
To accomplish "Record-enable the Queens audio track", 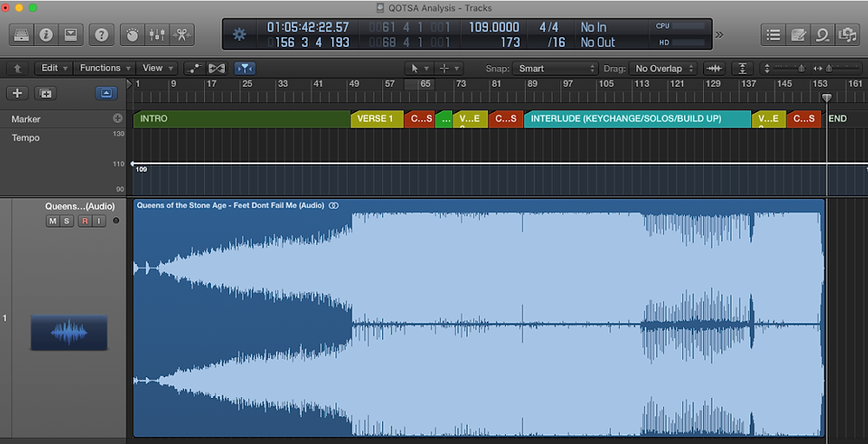I will tap(85, 222).
